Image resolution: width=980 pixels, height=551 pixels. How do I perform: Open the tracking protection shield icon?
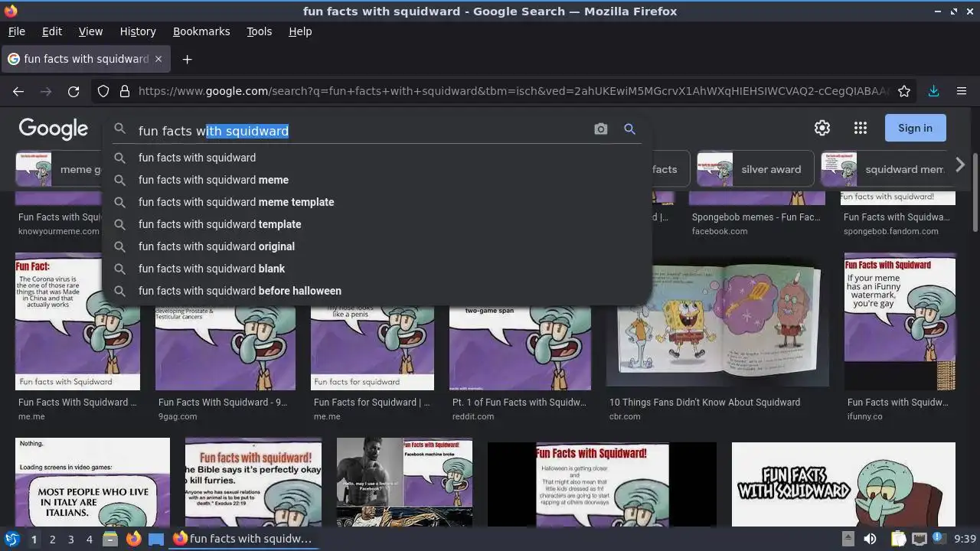[103, 91]
